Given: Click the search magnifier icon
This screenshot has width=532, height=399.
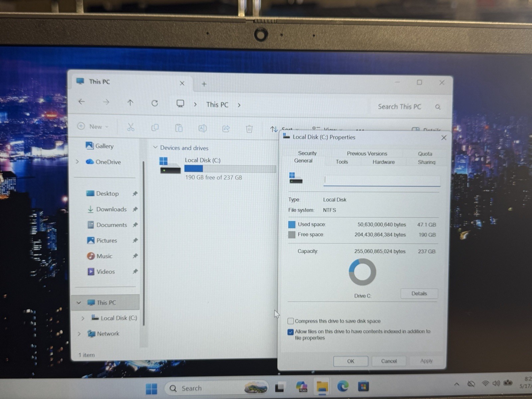Looking at the screenshot, I should (438, 107).
